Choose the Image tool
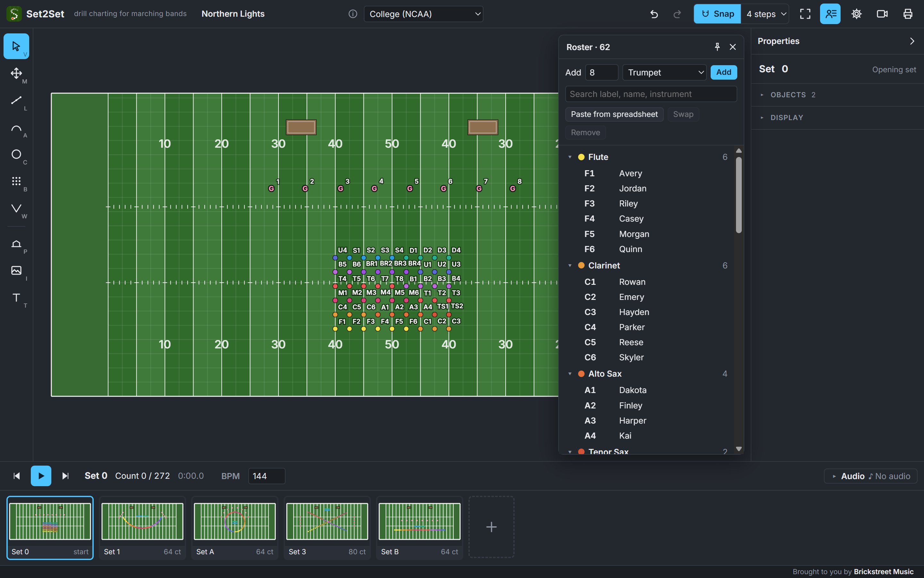 pos(16,270)
